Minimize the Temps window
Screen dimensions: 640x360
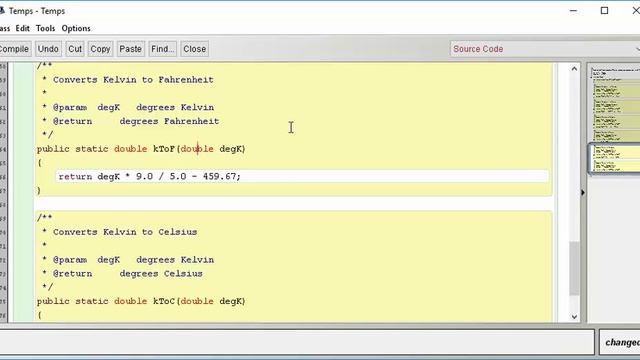coord(573,11)
